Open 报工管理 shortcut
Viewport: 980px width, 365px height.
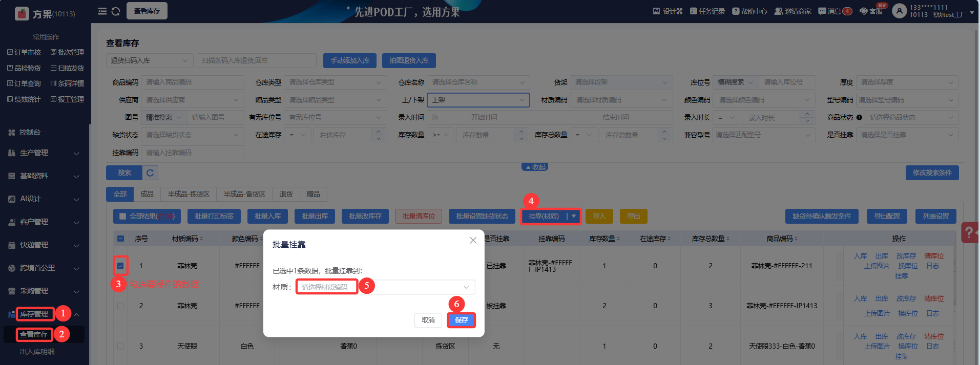pyautogui.click(x=67, y=99)
